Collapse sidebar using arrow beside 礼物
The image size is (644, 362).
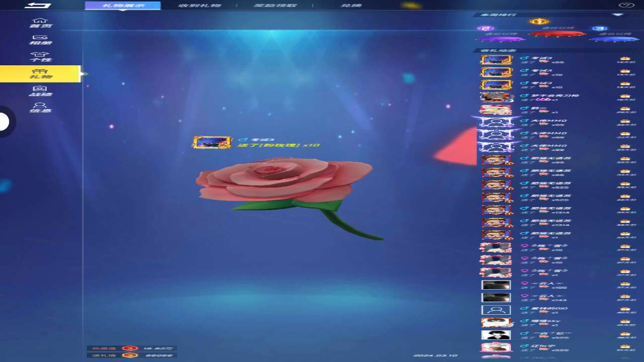(85, 74)
